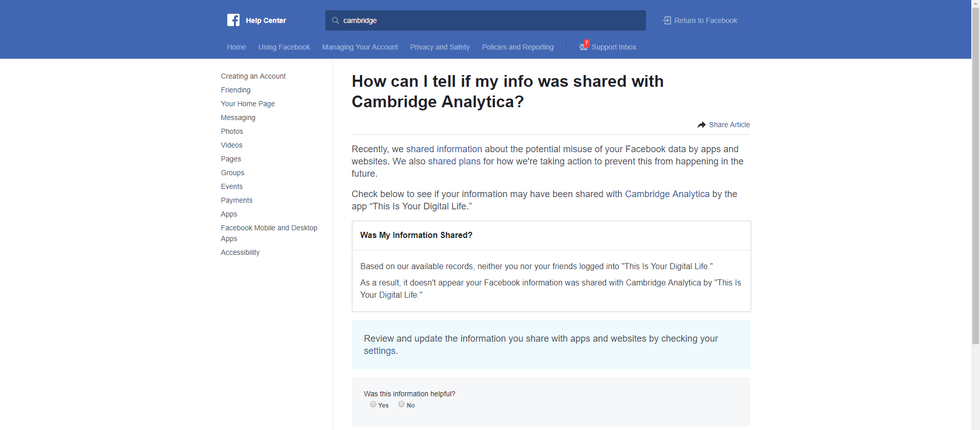Open Apps sidebar topic
This screenshot has width=980, height=430.
229,214
